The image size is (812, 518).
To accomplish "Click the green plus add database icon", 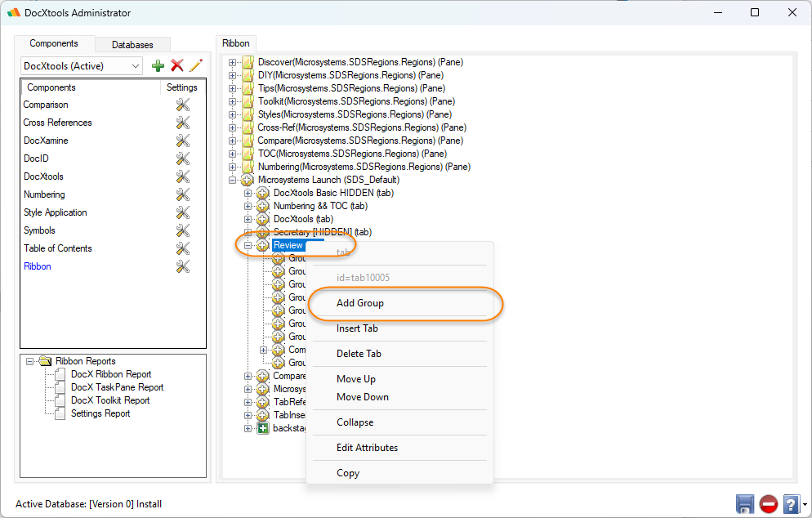I will [158, 66].
